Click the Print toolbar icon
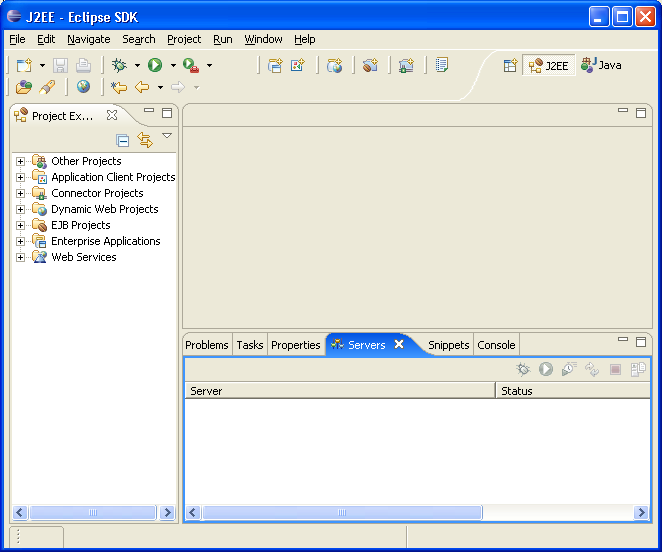 (x=83, y=65)
